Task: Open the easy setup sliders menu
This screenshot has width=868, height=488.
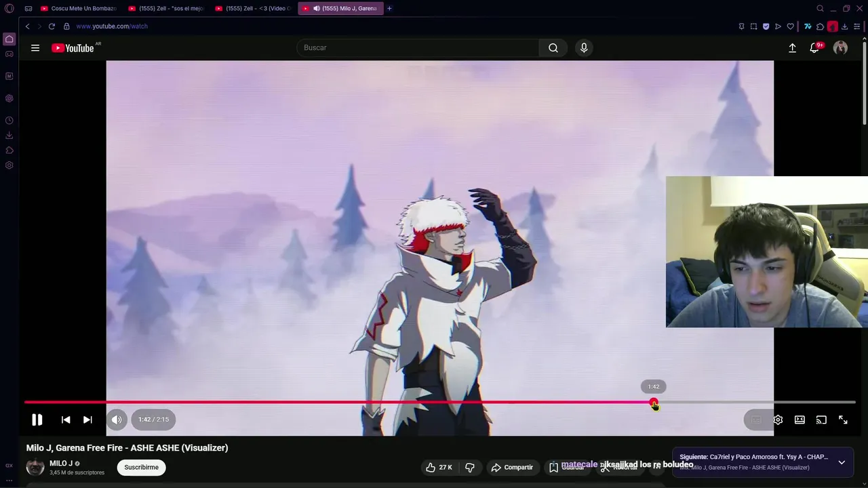Action: click(856, 26)
